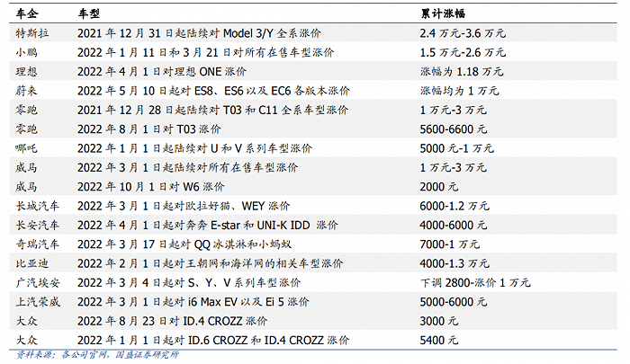
Task: Click the 下调 2800-涨价 1 万元 value
Action: (x=475, y=283)
